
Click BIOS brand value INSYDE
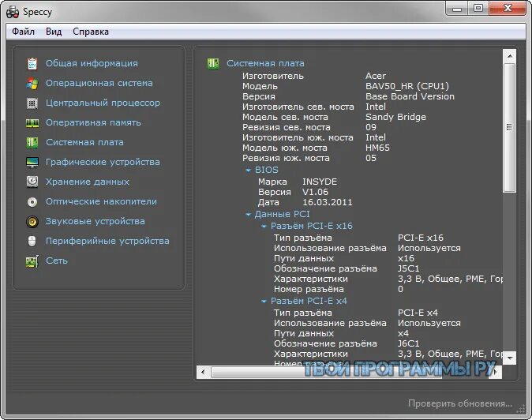click(320, 182)
